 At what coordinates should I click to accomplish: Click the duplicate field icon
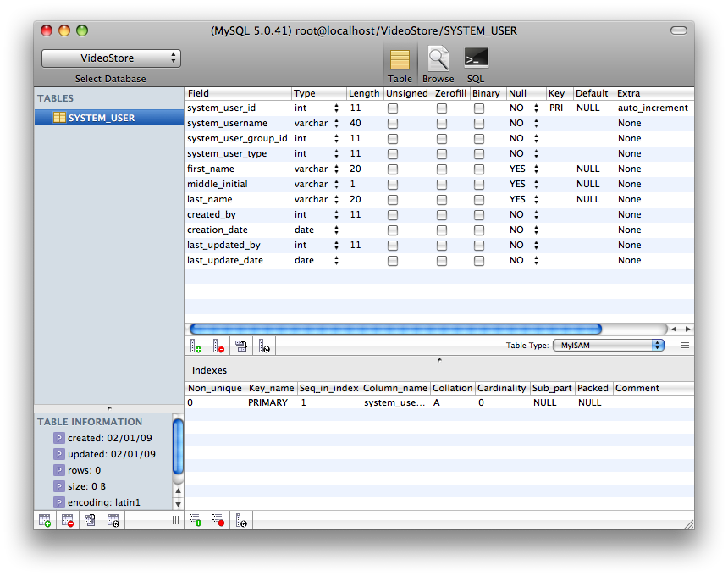241,346
